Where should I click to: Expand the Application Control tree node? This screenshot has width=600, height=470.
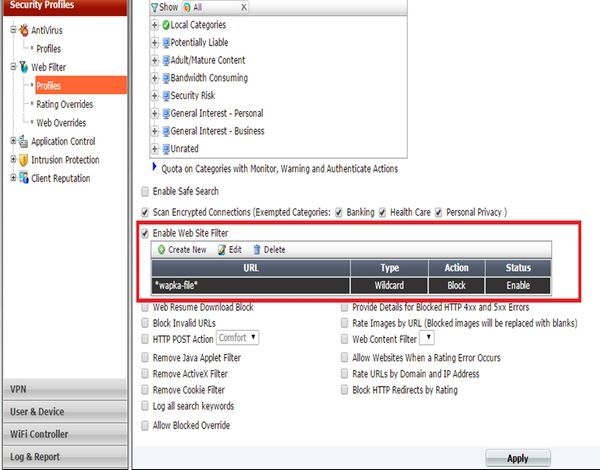click(13, 141)
